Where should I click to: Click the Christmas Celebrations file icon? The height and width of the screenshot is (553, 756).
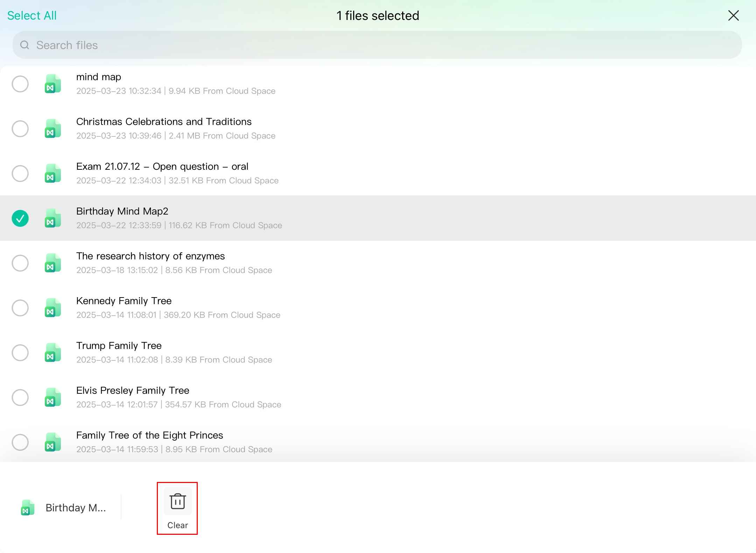(x=53, y=128)
